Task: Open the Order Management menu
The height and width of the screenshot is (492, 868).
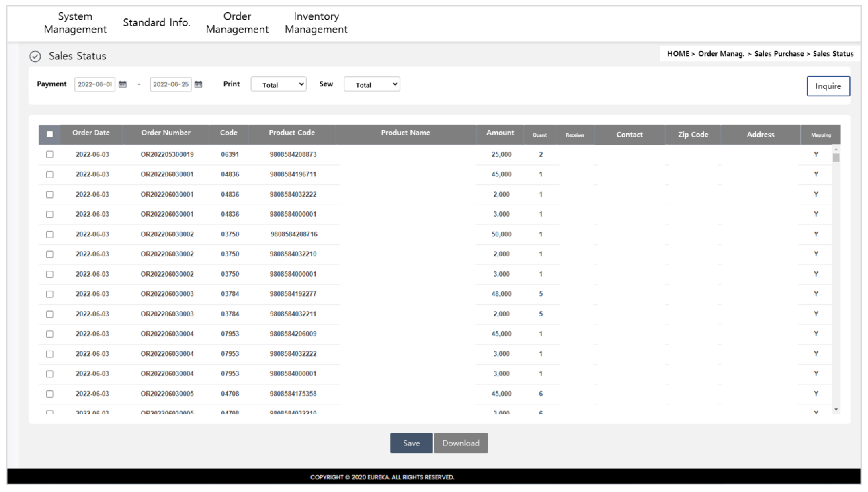Action: tap(237, 23)
